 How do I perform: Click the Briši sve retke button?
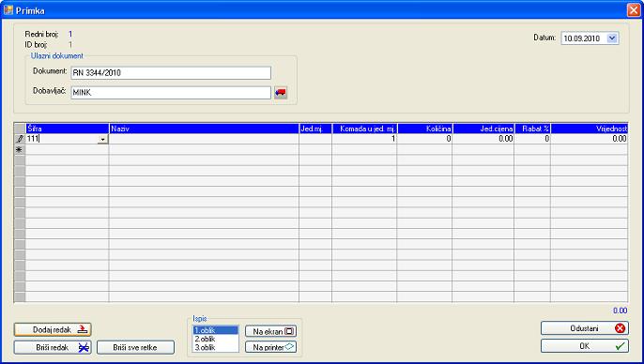(135, 347)
